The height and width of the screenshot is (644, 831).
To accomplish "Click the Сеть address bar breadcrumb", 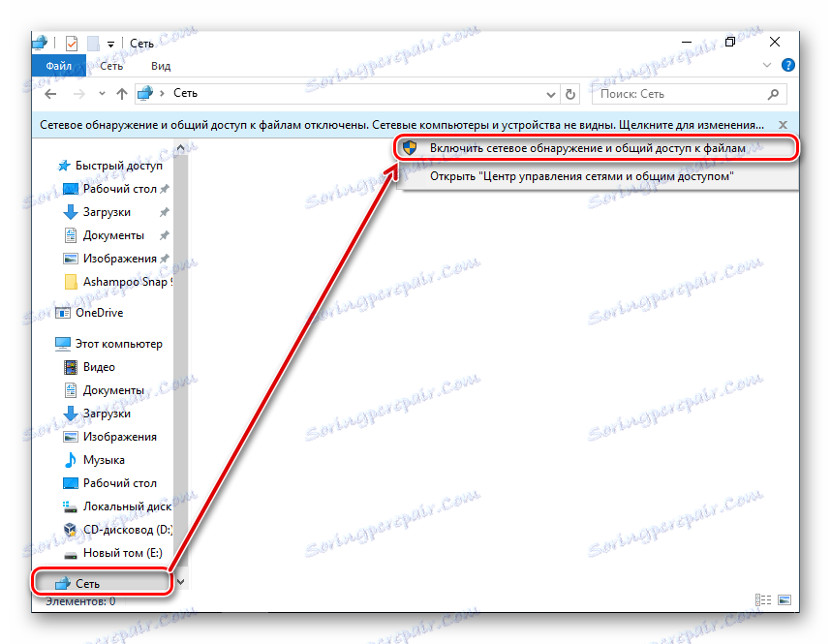I will click(186, 93).
